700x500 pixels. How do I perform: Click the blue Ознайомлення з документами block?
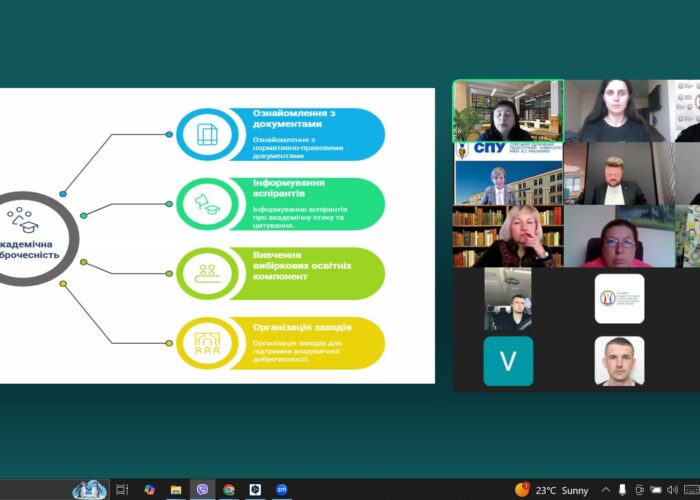tap(280, 134)
